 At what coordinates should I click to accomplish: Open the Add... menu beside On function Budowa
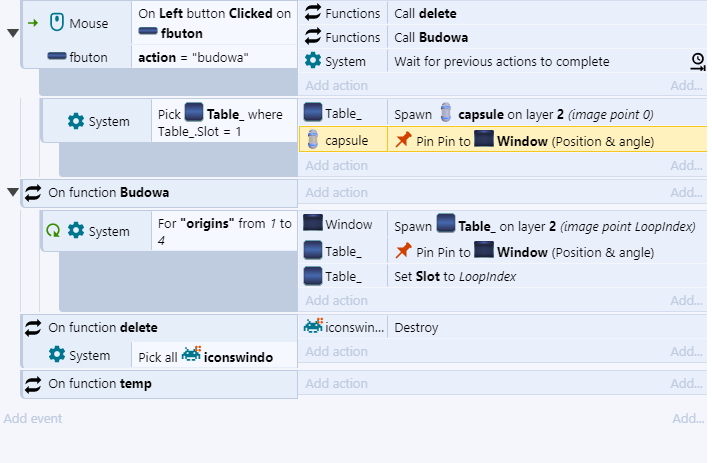click(686, 192)
